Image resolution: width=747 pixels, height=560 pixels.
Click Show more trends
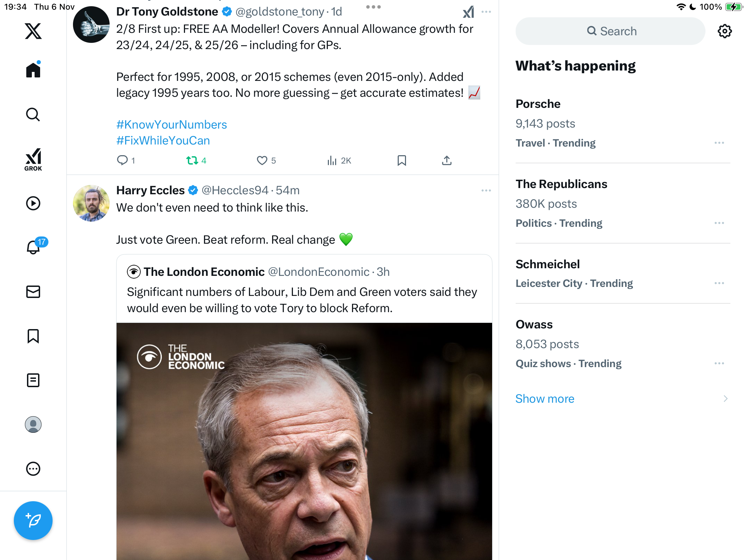545,399
